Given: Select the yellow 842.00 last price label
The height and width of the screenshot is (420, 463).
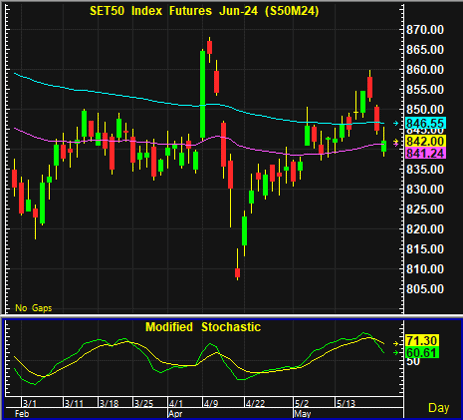Looking at the screenshot, I should pyautogui.click(x=425, y=141).
